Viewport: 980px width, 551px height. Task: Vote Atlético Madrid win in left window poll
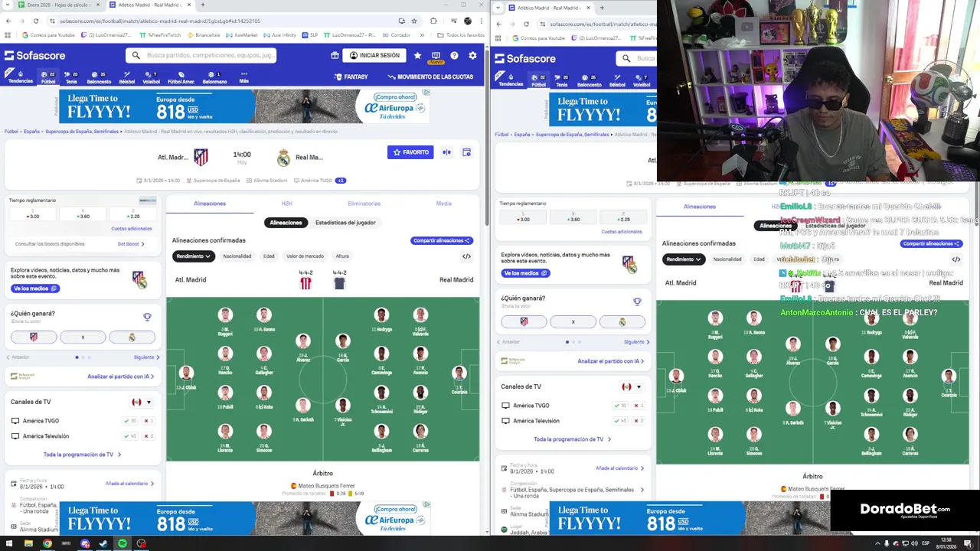click(x=34, y=337)
